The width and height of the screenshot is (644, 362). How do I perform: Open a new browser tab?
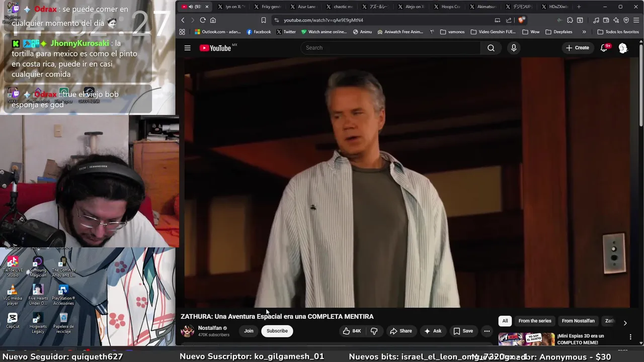point(579,7)
